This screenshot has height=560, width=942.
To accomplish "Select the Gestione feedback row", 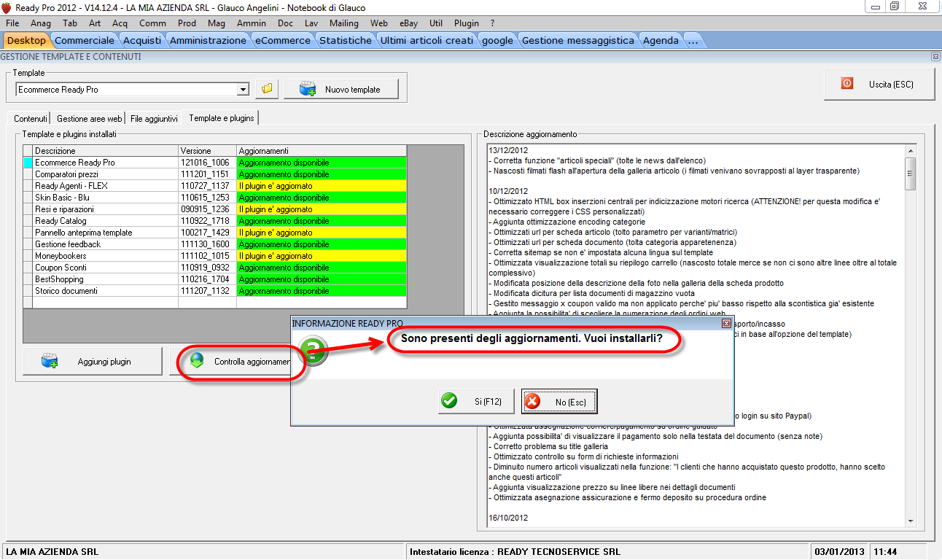I will click(x=215, y=244).
